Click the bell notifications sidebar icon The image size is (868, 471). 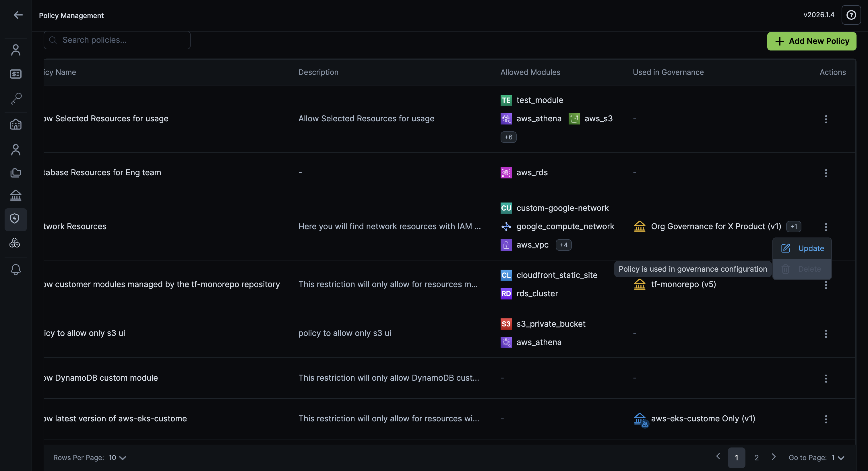(16, 269)
